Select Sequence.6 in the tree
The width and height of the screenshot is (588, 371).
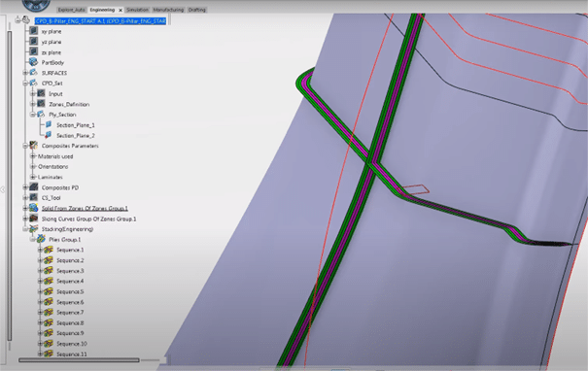(70, 302)
